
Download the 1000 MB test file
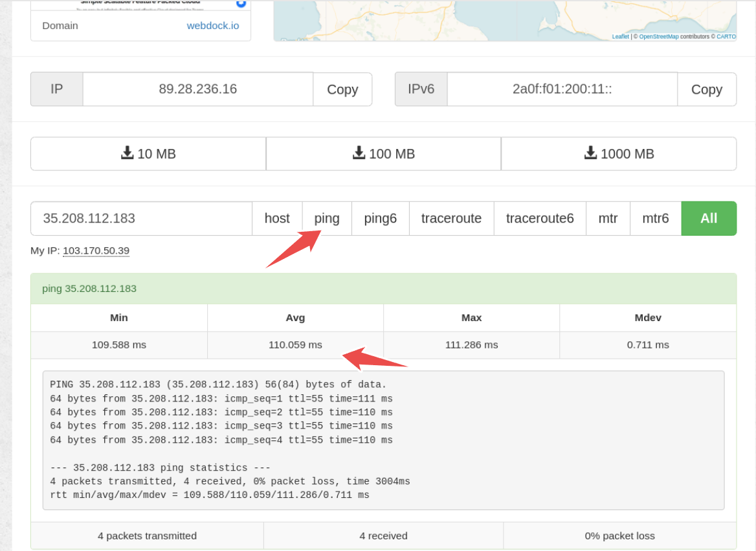[x=618, y=153]
